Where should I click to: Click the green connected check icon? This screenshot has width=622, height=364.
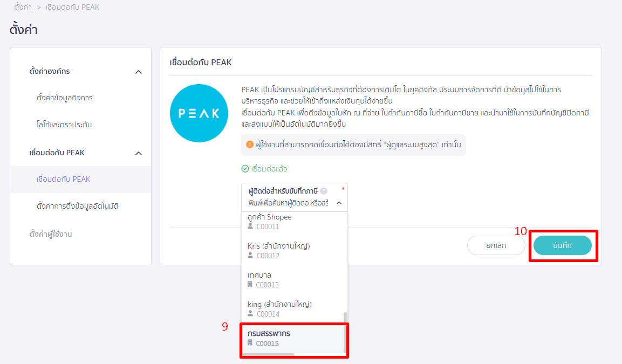pyautogui.click(x=245, y=169)
